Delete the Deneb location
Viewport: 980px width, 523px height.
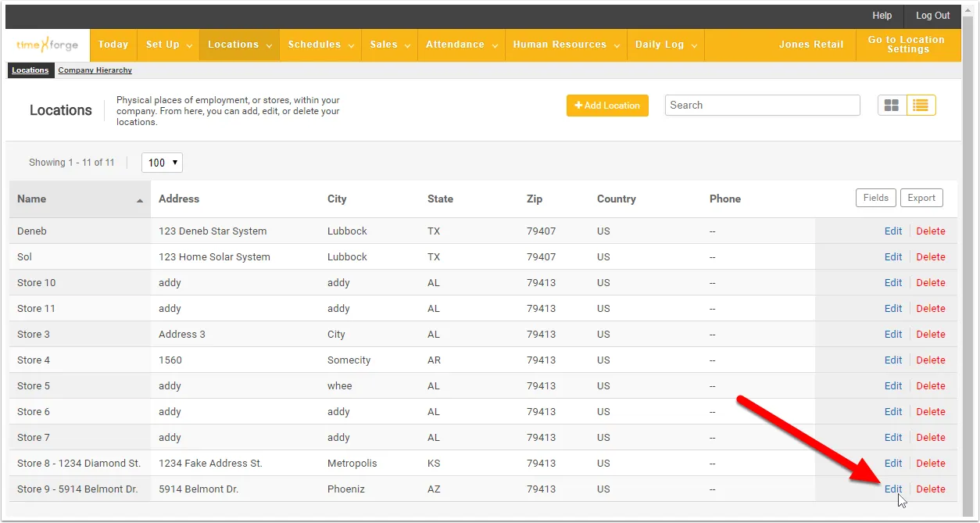[x=931, y=231]
